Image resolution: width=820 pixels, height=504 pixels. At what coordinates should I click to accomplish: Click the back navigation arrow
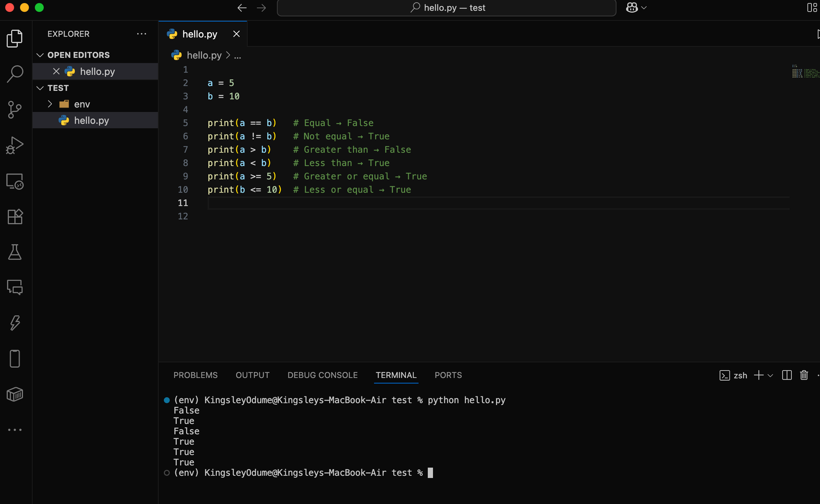[x=241, y=8]
